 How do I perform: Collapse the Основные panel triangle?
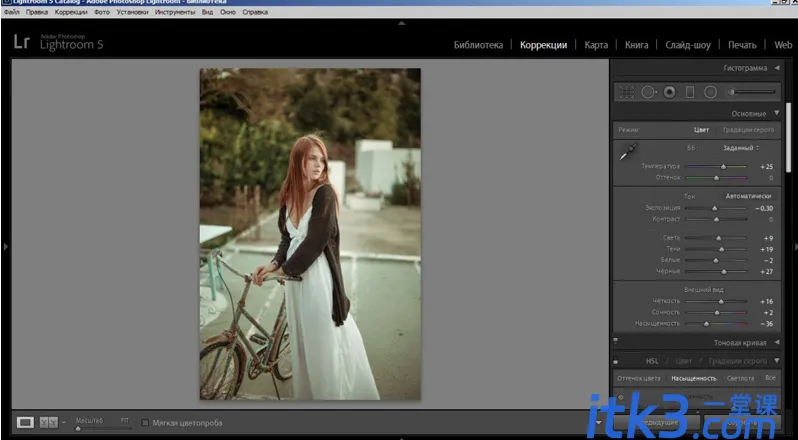click(x=777, y=113)
